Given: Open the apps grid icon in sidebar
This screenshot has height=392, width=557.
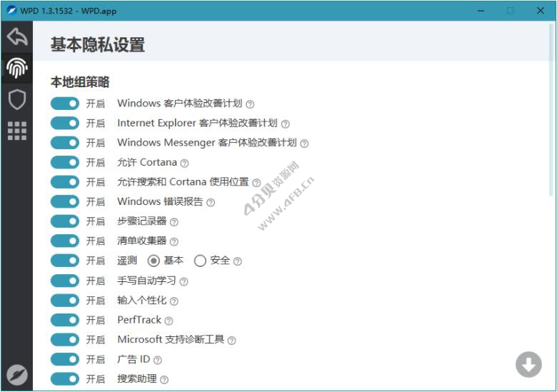Looking at the screenshot, I should coord(16,131).
